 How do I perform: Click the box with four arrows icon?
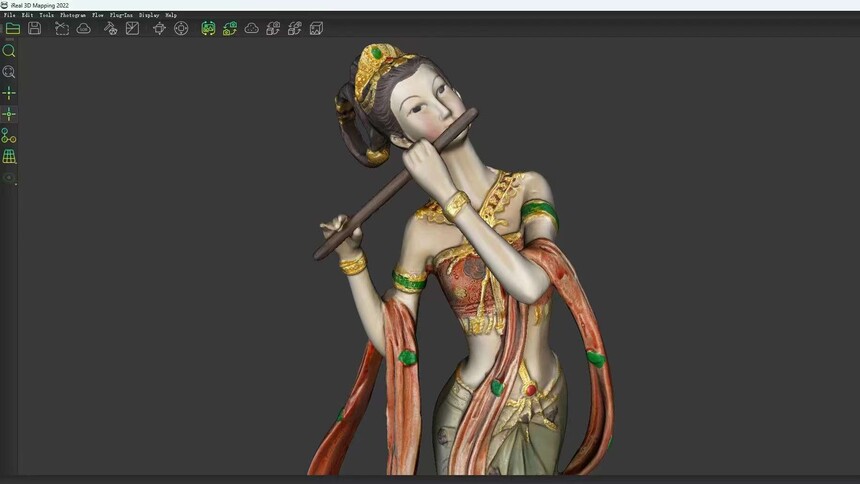click(x=159, y=29)
